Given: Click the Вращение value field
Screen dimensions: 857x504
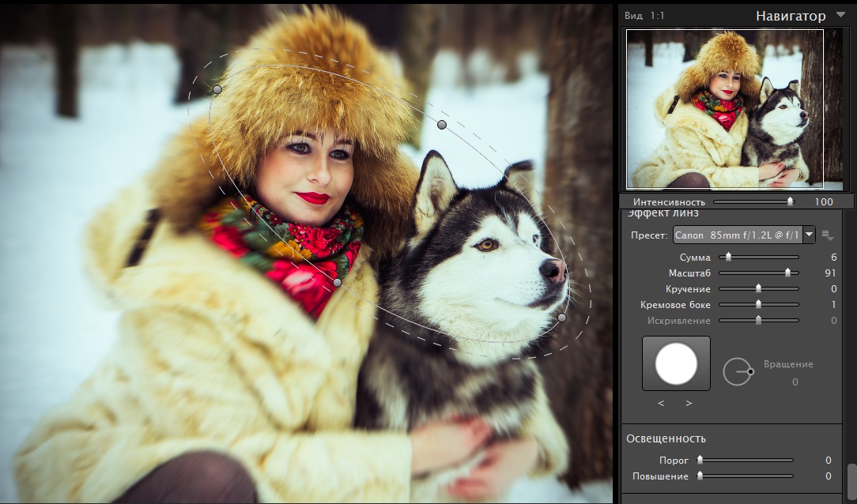Looking at the screenshot, I should point(795,382).
